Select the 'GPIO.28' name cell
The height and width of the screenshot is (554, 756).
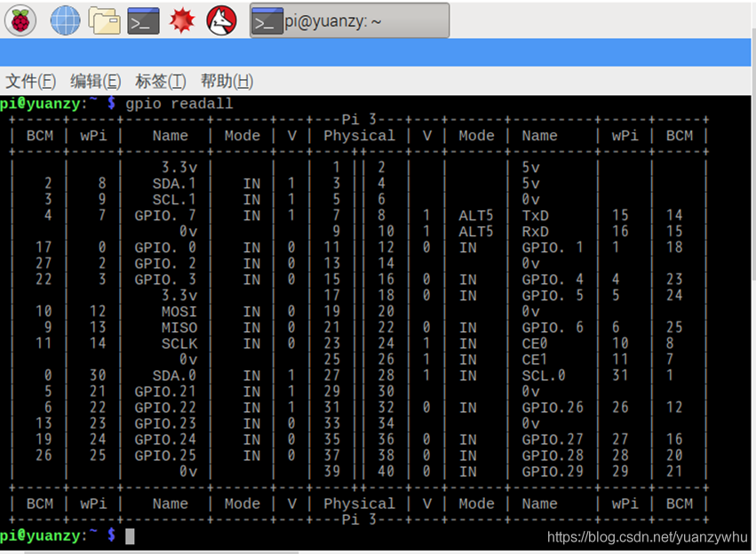553,455
